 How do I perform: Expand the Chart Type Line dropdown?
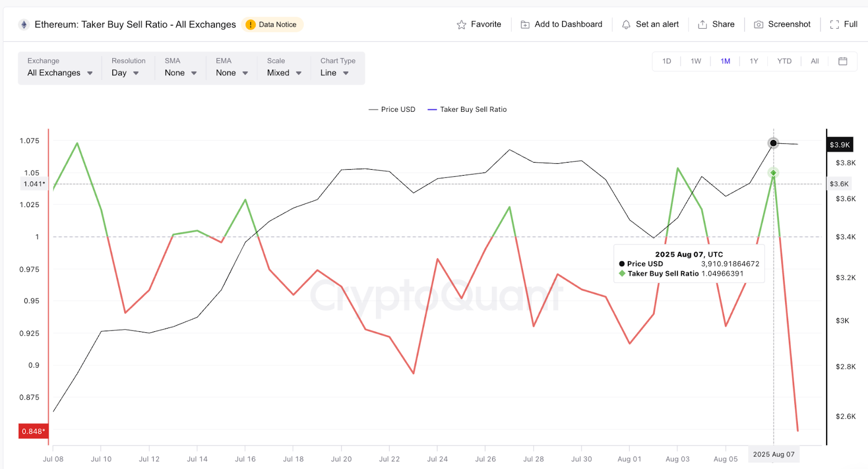(x=334, y=73)
